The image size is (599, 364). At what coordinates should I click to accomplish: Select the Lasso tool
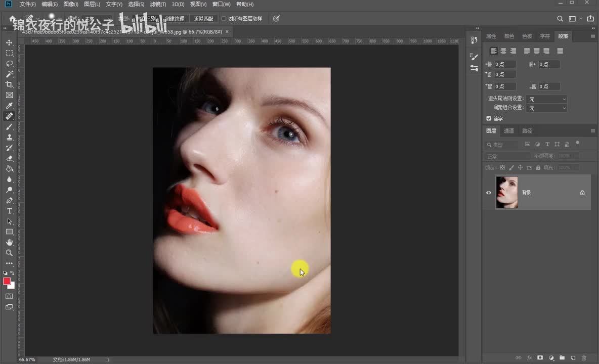point(9,63)
